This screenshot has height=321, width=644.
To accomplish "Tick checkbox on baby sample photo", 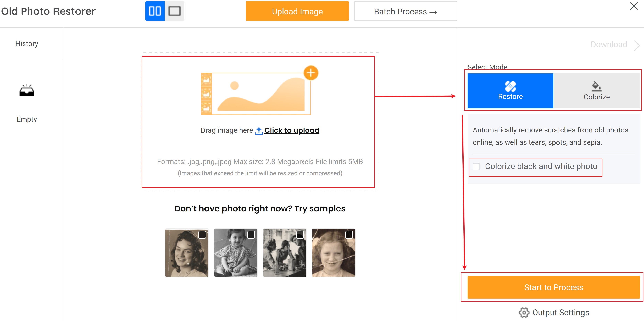I will click(x=251, y=235).
